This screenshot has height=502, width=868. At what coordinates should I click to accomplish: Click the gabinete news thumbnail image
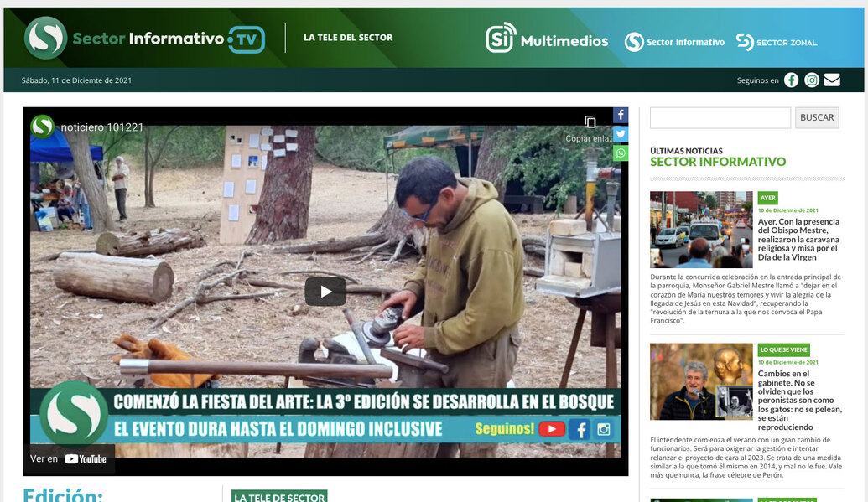(x=701, y=381)
